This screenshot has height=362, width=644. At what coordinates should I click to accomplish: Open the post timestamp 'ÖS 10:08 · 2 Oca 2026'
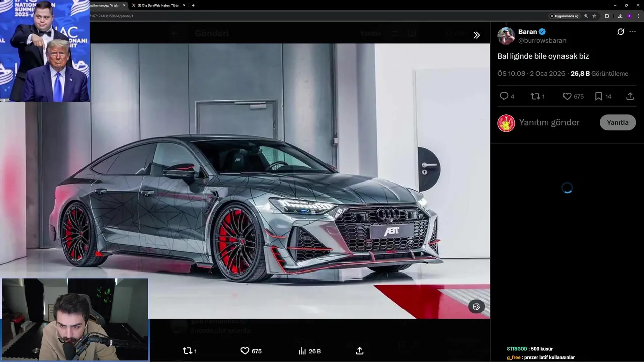[531, 74]
